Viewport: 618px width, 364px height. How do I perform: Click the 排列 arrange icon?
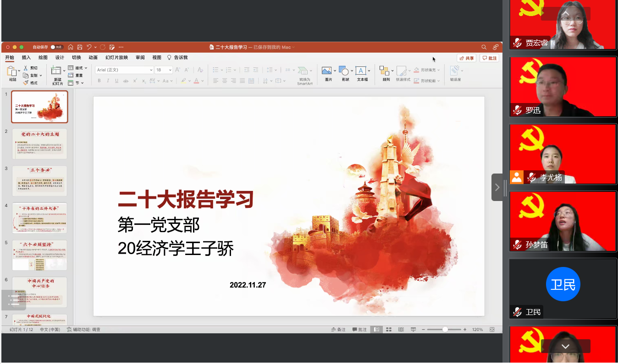385,71
